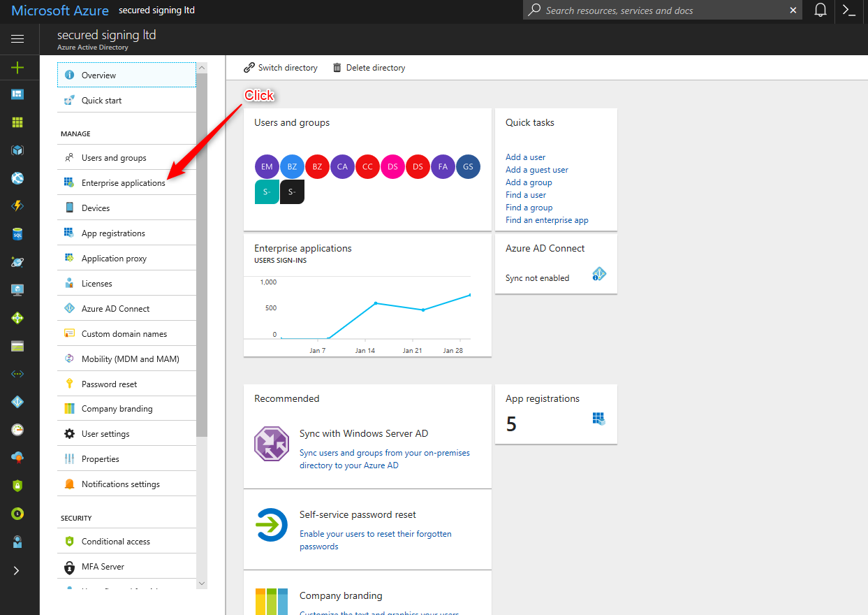Open Custom domain names menu item
The image size is (868, 615).
(x=126, y=333)
